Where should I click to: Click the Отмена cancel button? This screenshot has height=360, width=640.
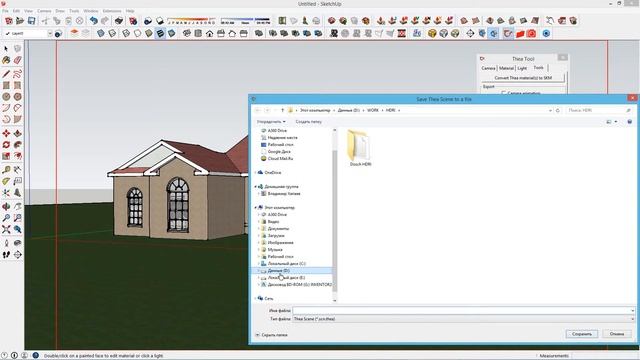click(x=617, y=334)
